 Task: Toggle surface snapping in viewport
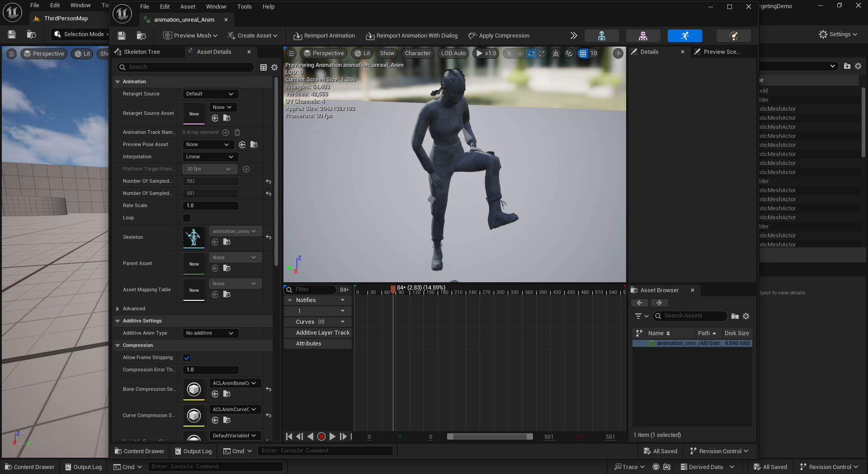click(x=569, y=53)
